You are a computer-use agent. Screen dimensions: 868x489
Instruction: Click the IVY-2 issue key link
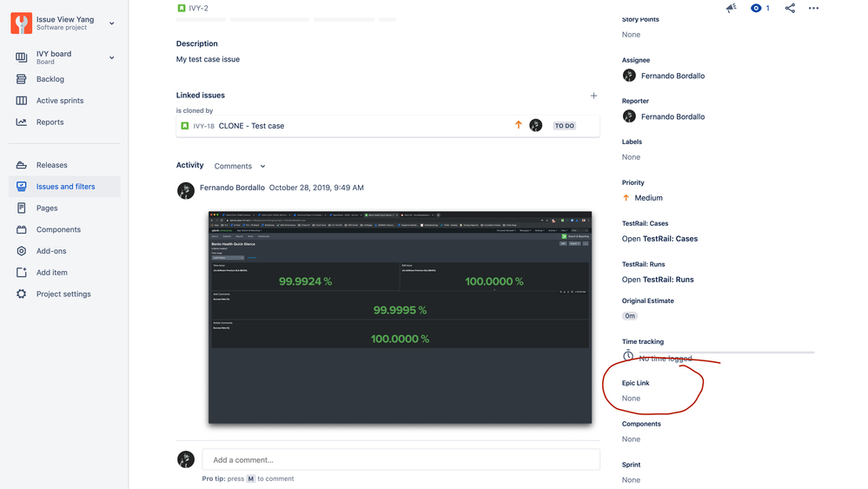point(198,8)
